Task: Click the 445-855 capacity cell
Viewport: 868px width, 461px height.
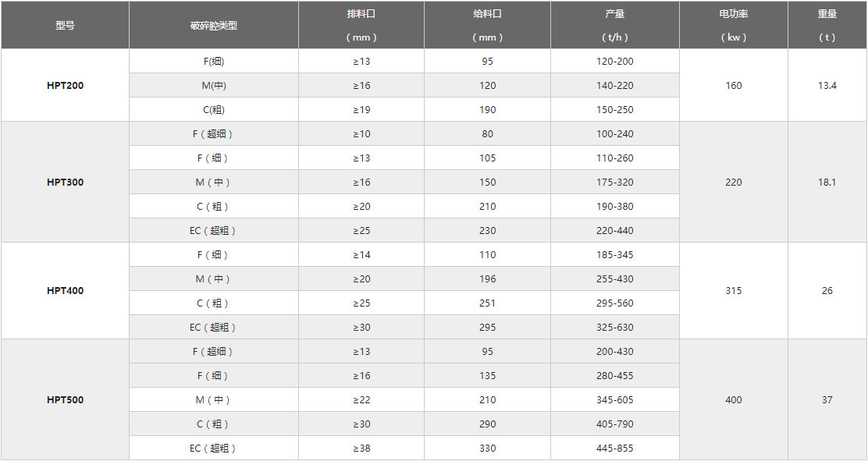Action: point(614,449)
